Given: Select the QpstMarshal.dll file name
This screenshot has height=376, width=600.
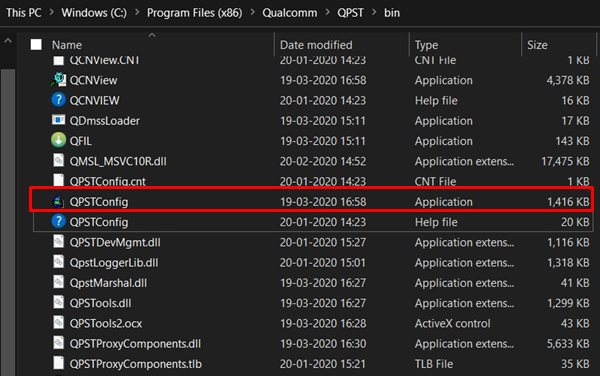Looking at the screenshot, I should (108, 283).
